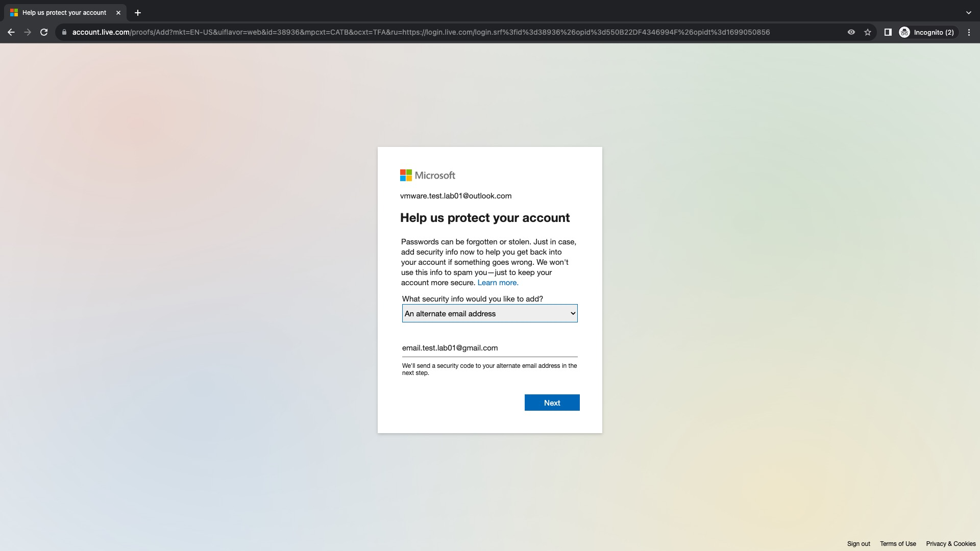980x551 pixels.
Task: Reload the current page
Action: coord(44,32)
